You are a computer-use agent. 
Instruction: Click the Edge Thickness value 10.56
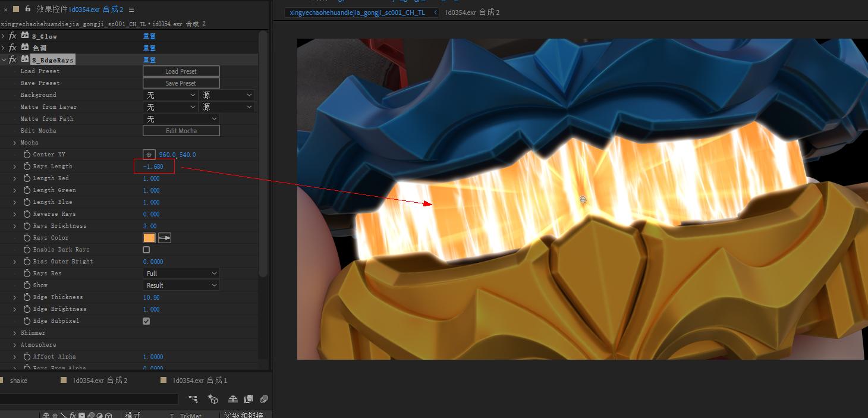point(152,297)
